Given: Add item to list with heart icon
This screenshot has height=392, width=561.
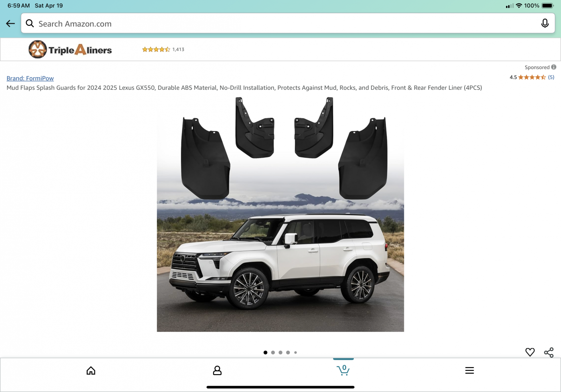Looking at the screenshot, I should 530,352.
